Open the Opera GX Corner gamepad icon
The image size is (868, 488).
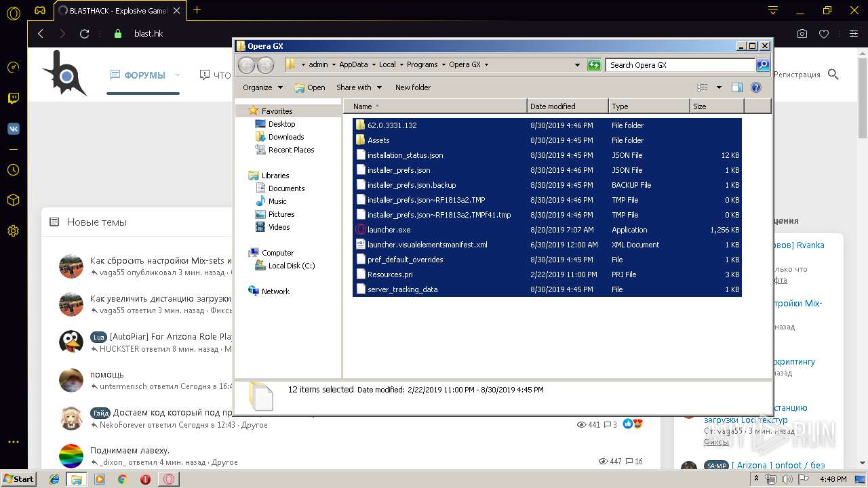40,10
